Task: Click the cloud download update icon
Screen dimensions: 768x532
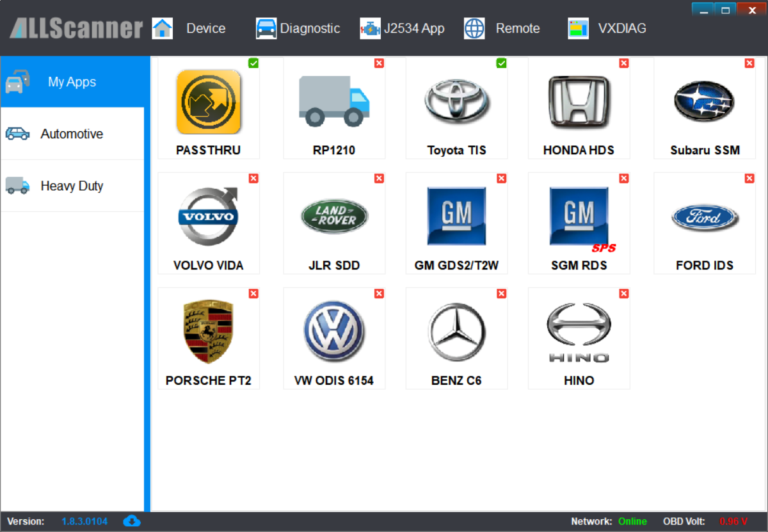Action: (131, 520)
